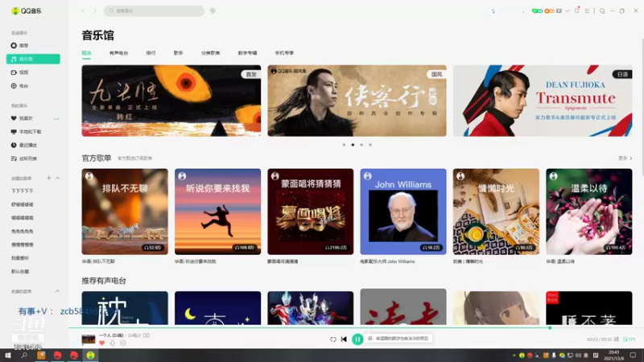Open 最近播放 recently played list
The height and width of the screenshot is (362, 644).
tap(24, 145)
